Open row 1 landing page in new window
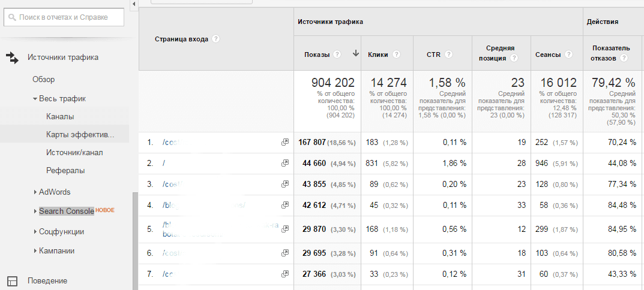The height and width of the screenshot is (290, 644). pyautogui.click(x=285, y=143)
